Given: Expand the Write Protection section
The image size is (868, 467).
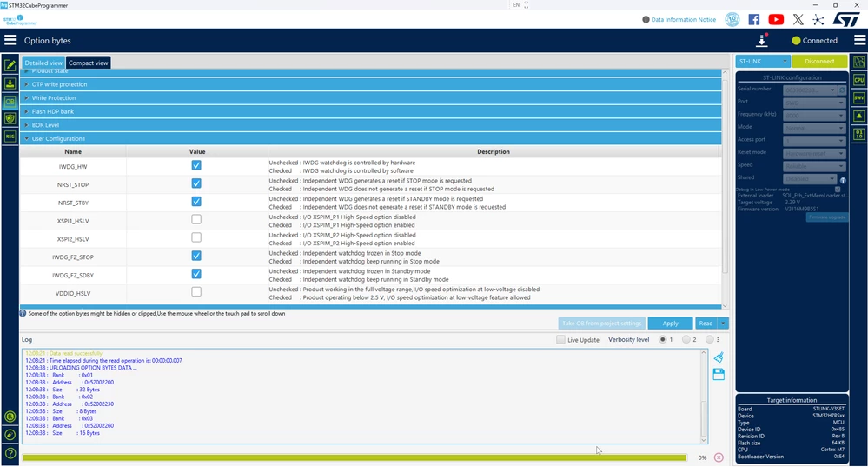Looking at the screenshot, I should pos(371,98).
